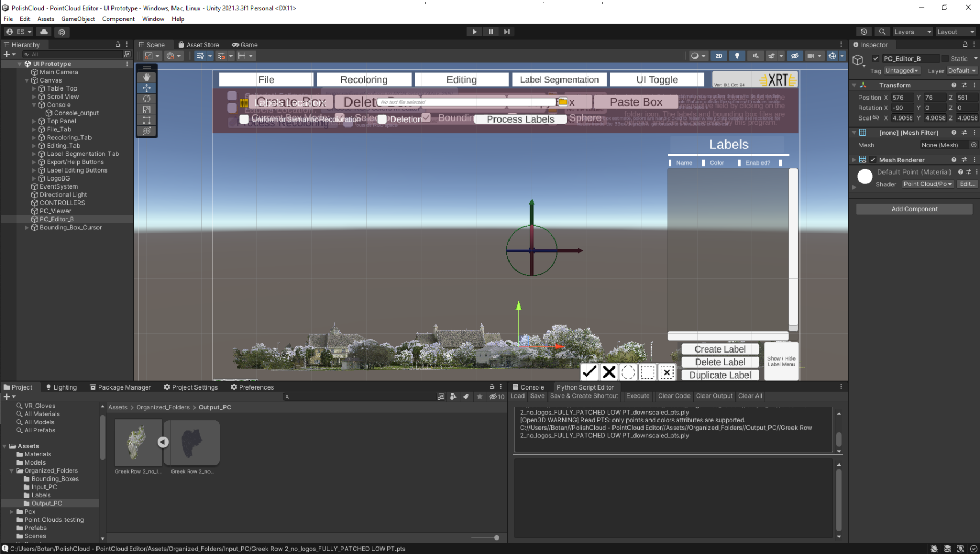Screen dimensions: 980x554
Task: Click the Duplicate Label button
Action: coord(720,375)
